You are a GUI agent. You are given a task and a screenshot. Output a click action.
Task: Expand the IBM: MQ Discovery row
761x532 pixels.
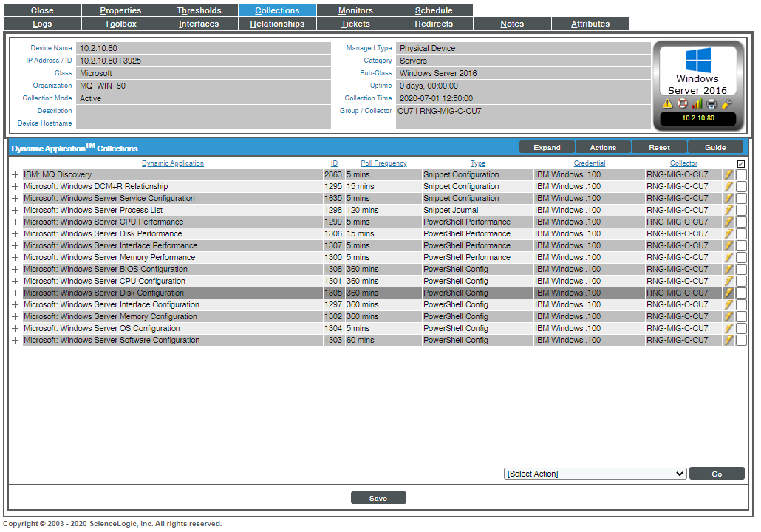point(15,174)
